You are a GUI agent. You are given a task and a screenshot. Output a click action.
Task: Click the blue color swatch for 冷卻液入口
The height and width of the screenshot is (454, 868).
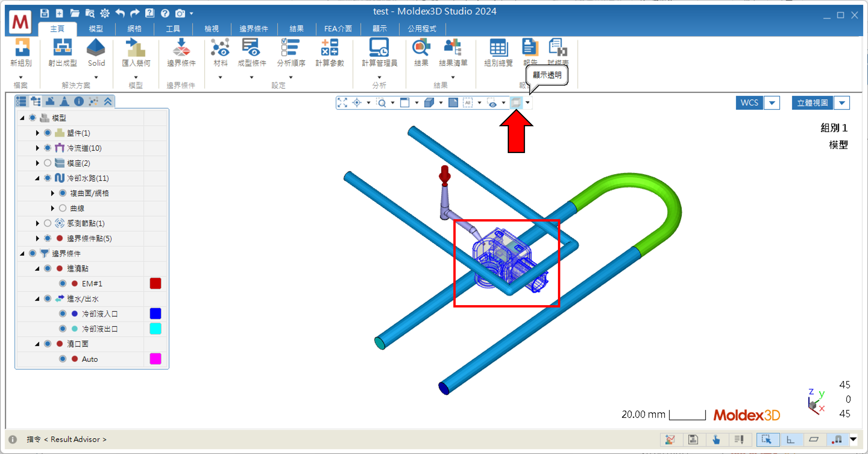[155, 314]
